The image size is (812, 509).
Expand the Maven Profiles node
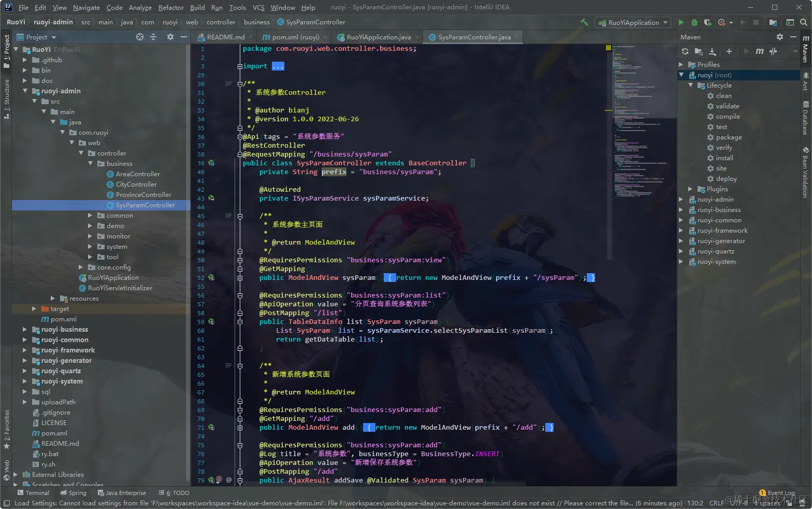pyautogui.click(x=682, y=65)
